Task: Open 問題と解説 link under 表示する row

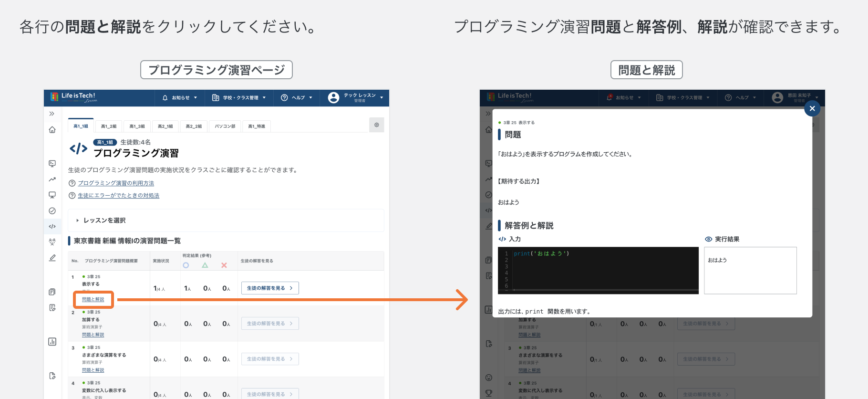Action: pos(93,299)
